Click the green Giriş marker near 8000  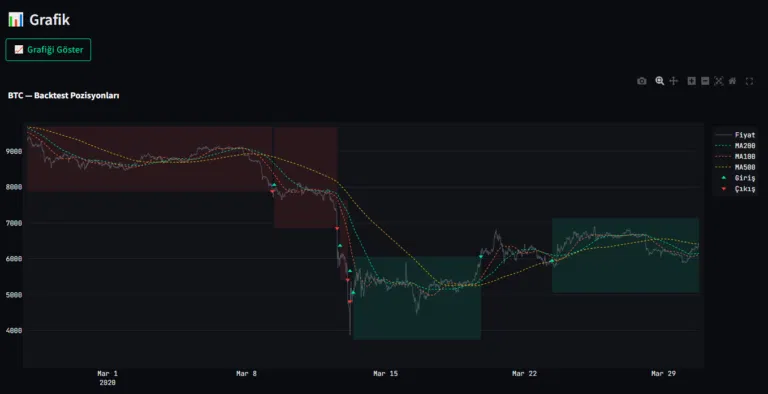coord(274,185)
